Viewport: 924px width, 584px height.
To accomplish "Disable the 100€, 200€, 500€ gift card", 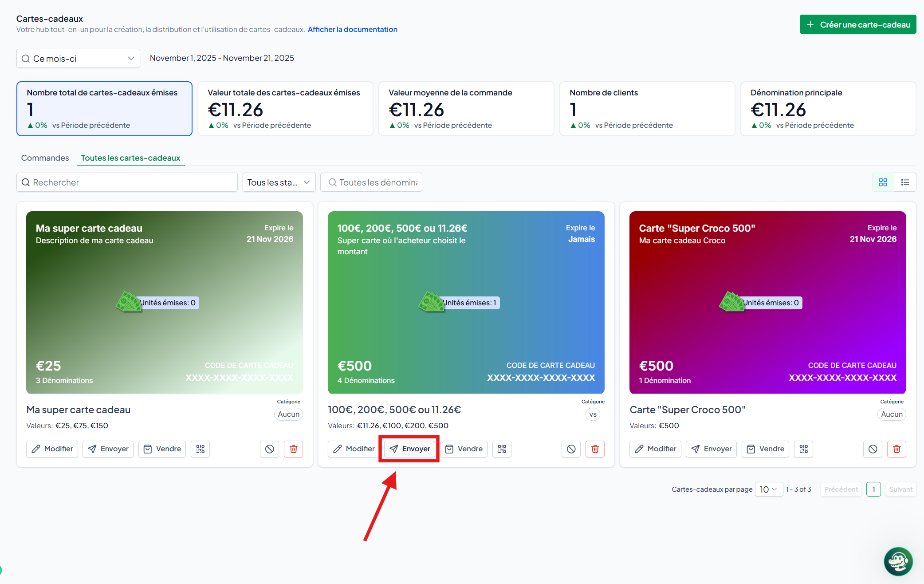I will pos(571,449).
